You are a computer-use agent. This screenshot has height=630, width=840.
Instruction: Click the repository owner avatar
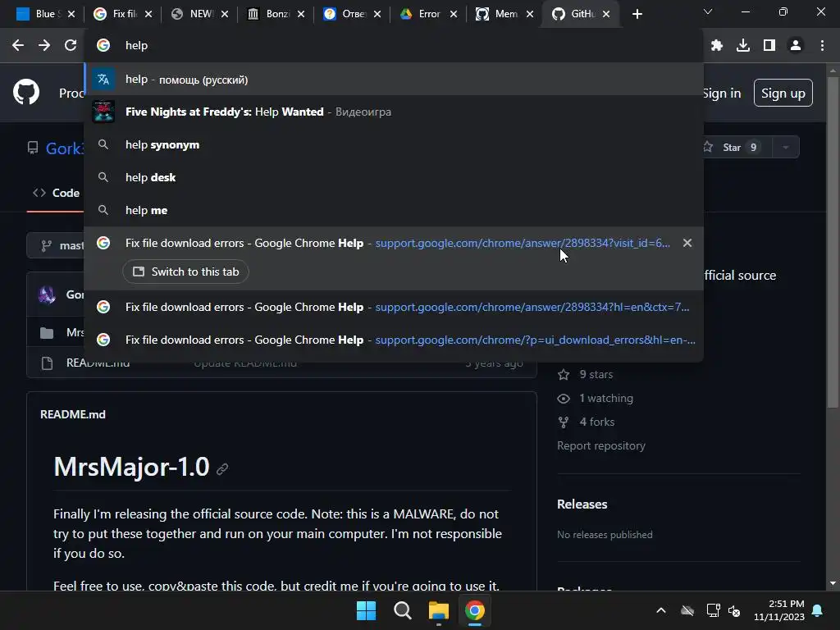click(x=47, y=294)
